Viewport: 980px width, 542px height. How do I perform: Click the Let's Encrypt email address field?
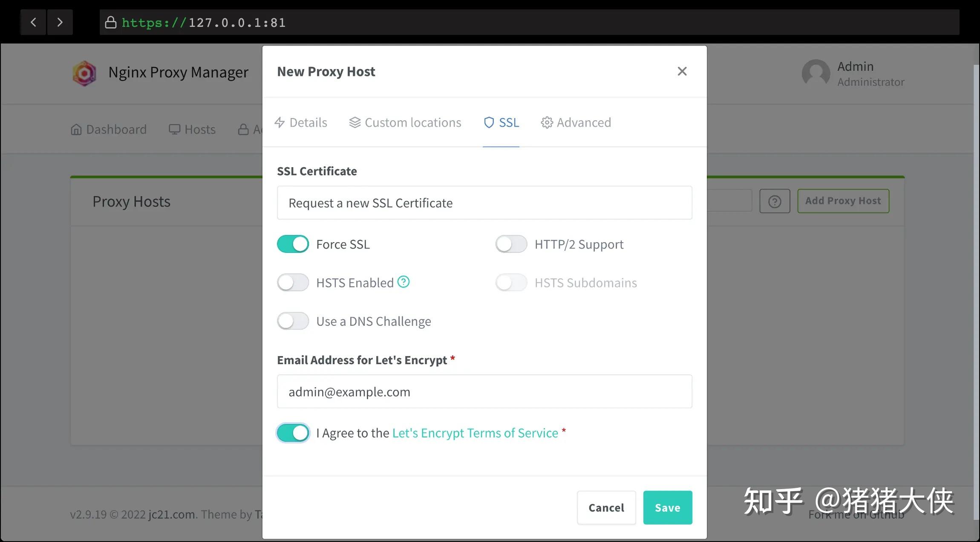484,391
